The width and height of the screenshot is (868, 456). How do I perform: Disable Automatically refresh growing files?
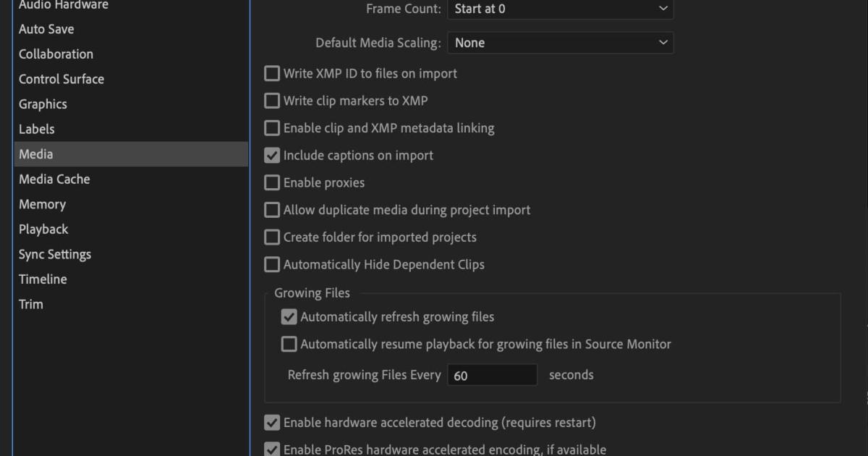pos(289,317)
